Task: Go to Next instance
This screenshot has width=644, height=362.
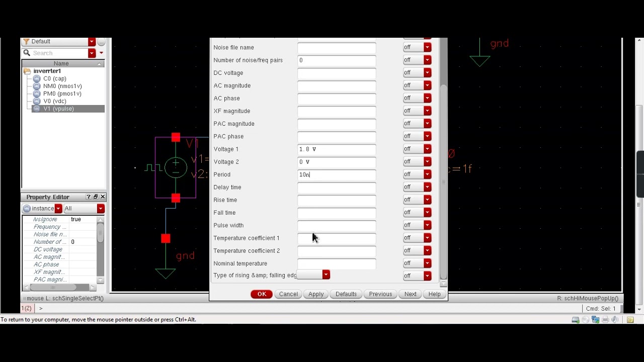Action: pos(411,294)
